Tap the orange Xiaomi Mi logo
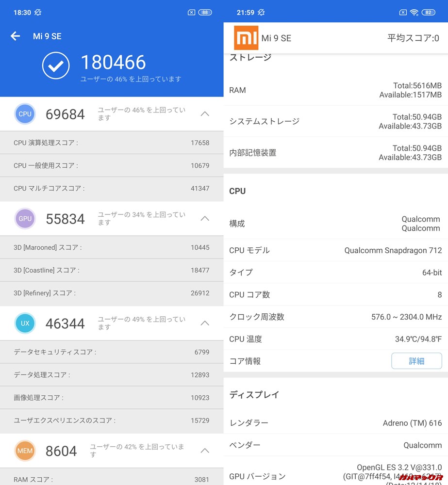The image size is (448, 485). [247, 37]
